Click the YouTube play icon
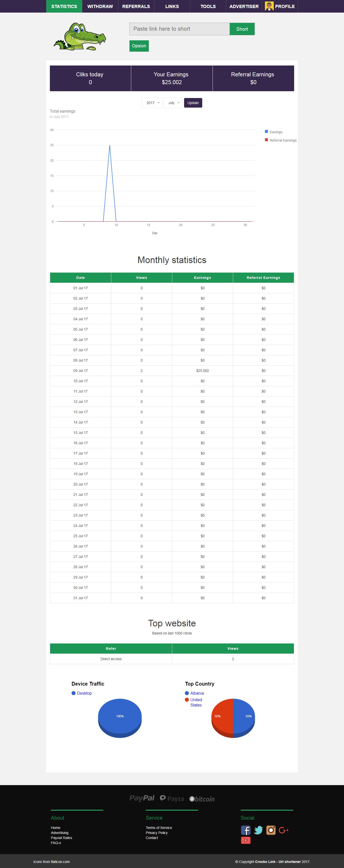Screen dimensions: 344x868 (x=246, y=840)
